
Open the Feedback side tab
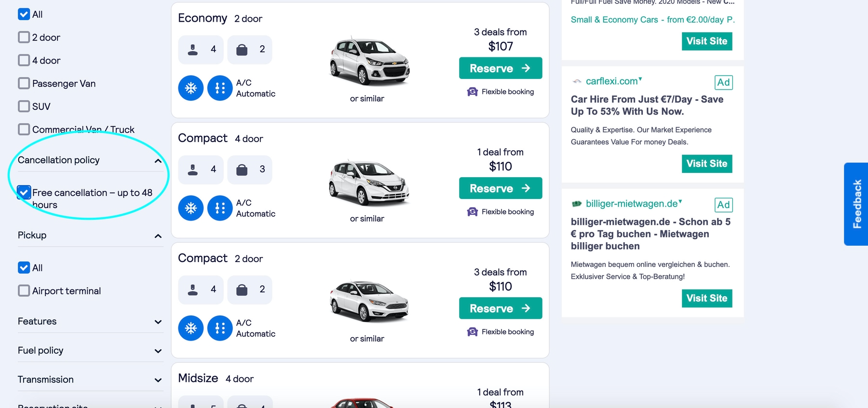click(x=856, y=204)
